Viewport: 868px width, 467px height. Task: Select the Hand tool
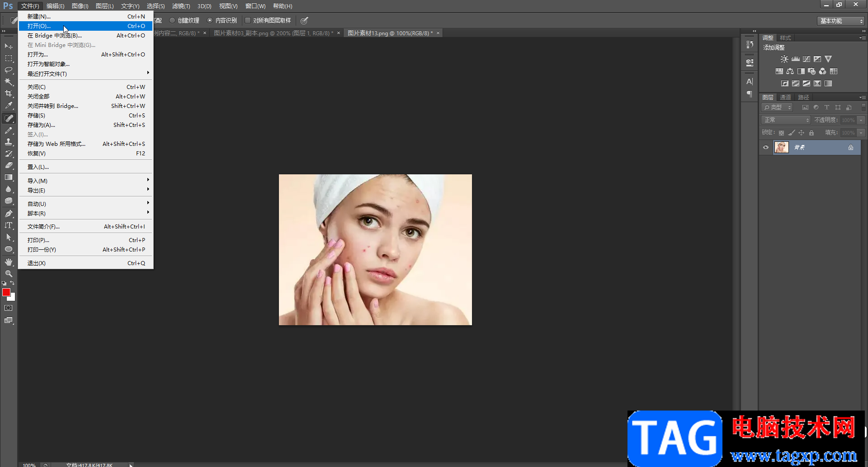(9, 262)
